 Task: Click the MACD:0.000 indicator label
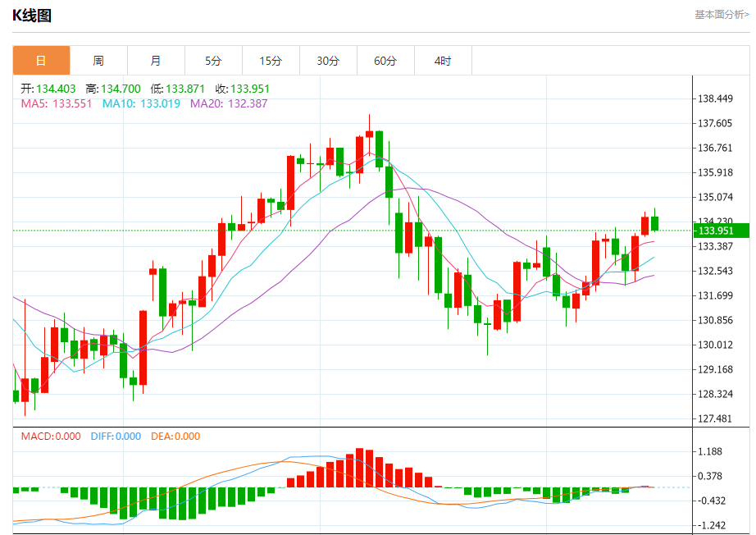pyautogui.click(x=51, y=436)
